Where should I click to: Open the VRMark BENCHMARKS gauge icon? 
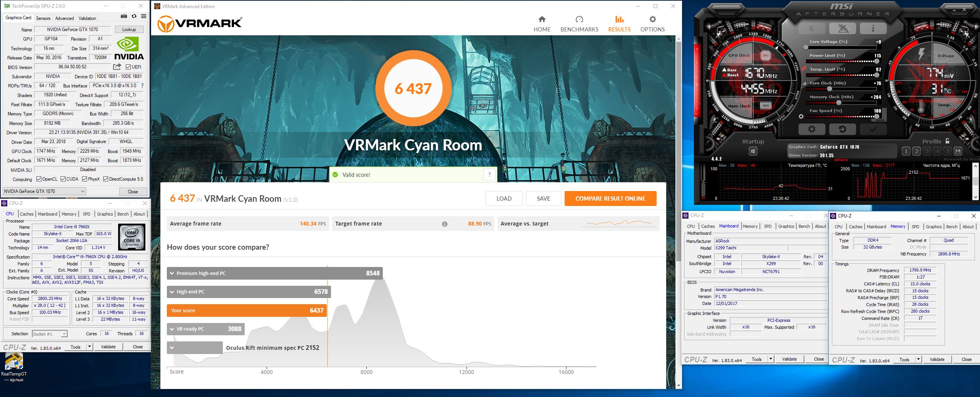coord(579,19)
